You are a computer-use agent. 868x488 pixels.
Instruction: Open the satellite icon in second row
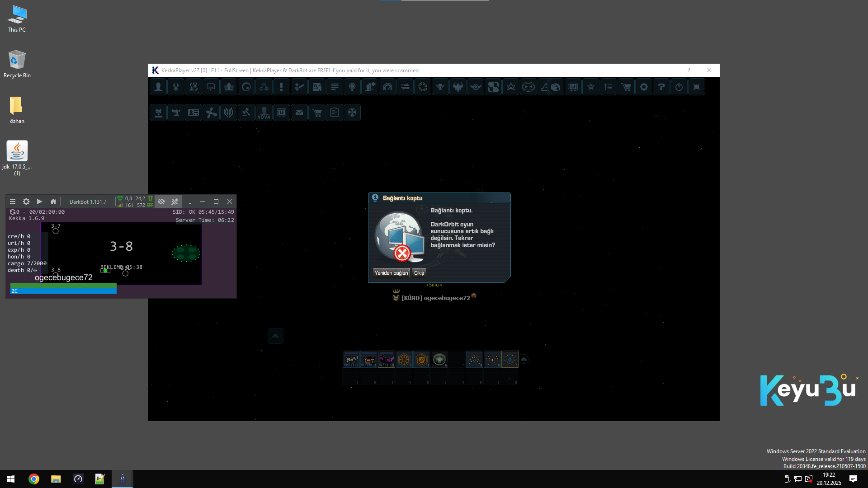click(211, 113)
